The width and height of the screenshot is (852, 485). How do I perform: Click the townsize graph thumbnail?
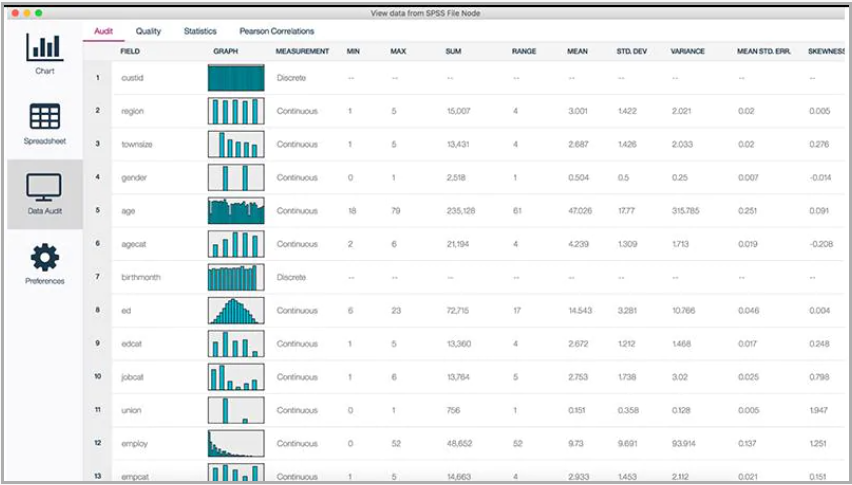tap(236, 144)
